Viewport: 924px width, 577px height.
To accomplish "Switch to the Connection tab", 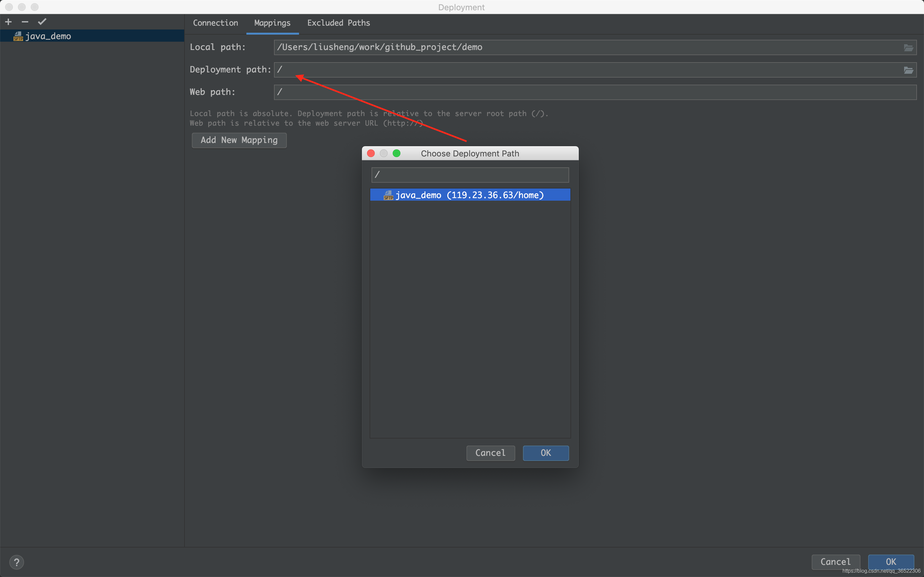I will [215, 23].
